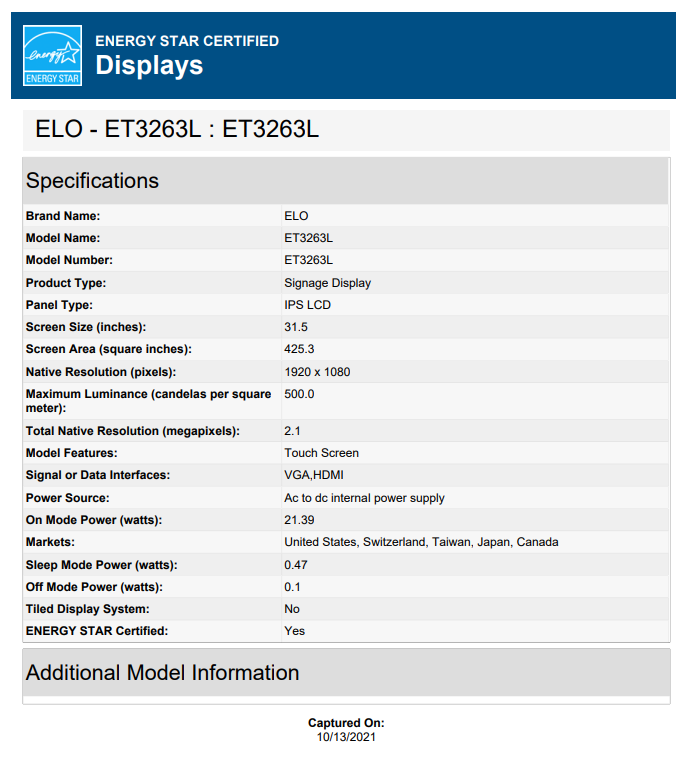The width and height of the screenshot is (689, 759).
Task: Click the 'Additional Model Information' heading
Action: pos(162,673)
